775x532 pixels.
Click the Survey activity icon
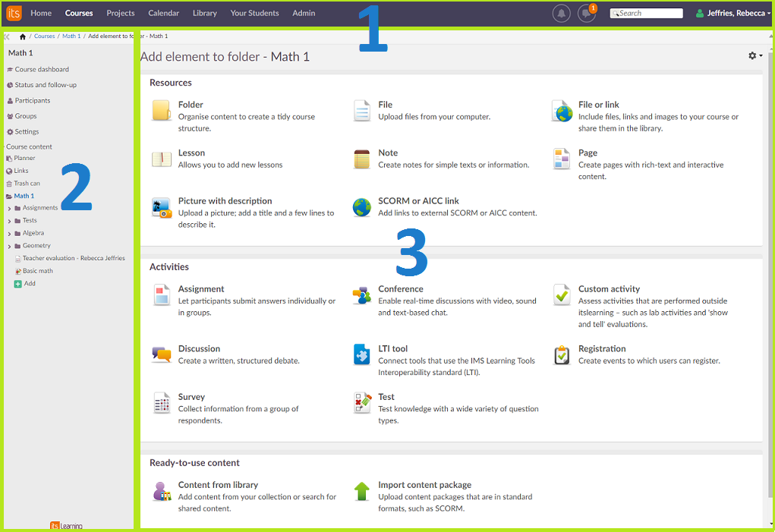pos(162,402)
